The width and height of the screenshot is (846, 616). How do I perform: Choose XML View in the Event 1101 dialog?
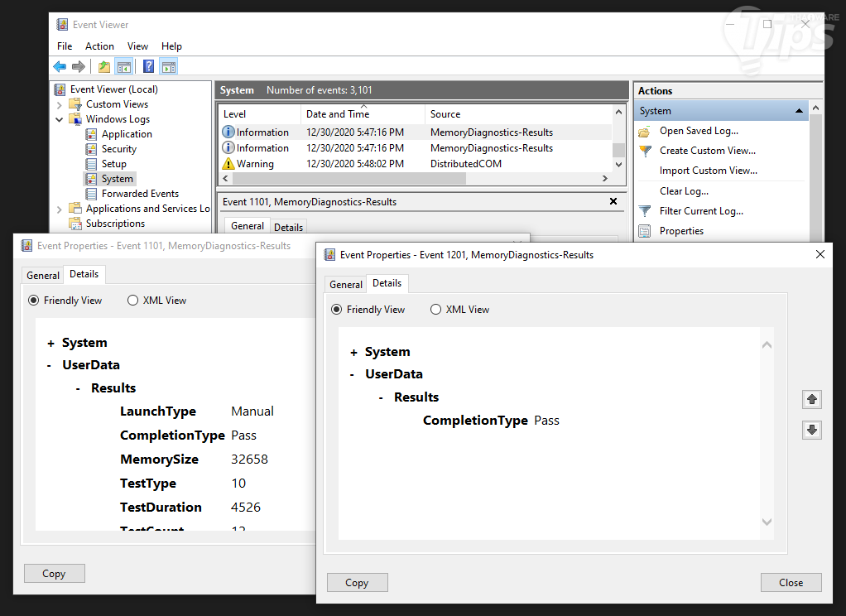[132, 301]
